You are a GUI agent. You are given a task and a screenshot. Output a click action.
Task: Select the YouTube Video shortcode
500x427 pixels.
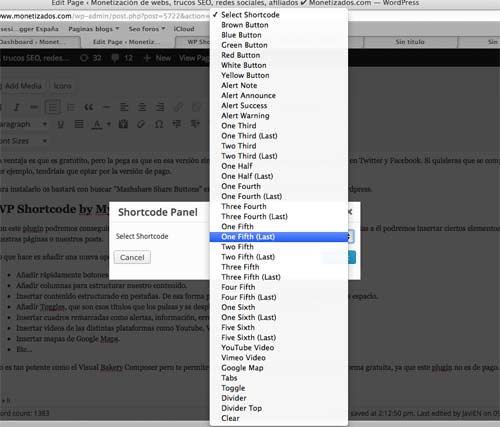[279, 348]
